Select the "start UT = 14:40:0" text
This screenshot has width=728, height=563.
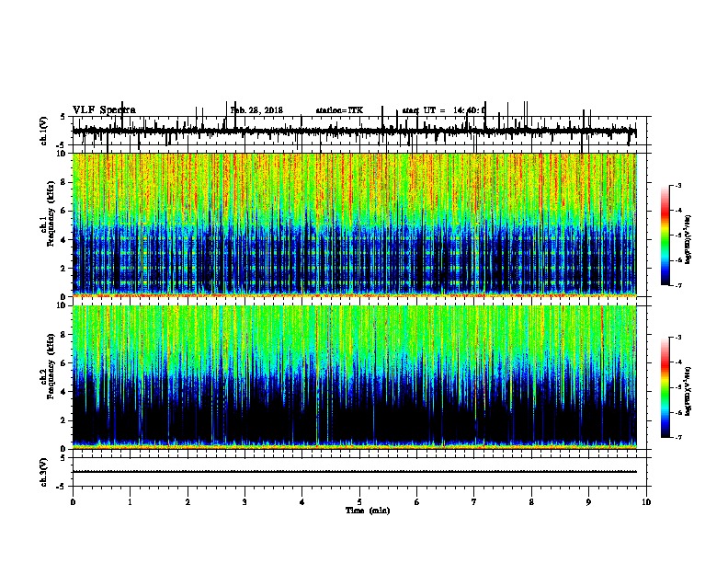tap(444, 110)
